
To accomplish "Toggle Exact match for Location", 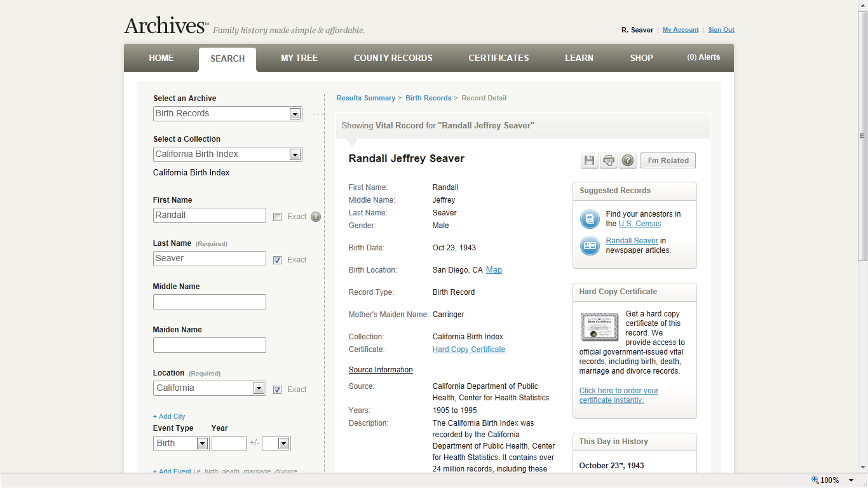I will pyautogui.click(x=277, y=390).
